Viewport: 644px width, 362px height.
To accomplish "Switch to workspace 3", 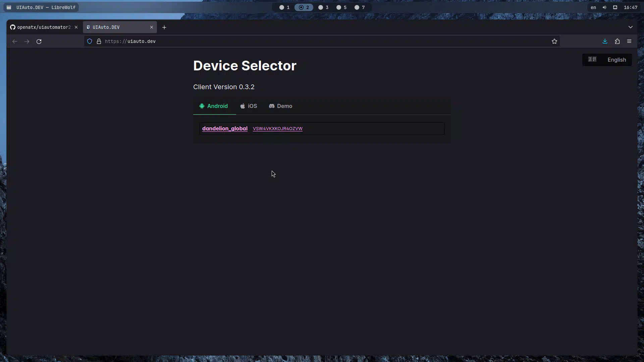I will pyautogui.click(x=323, y=7).
